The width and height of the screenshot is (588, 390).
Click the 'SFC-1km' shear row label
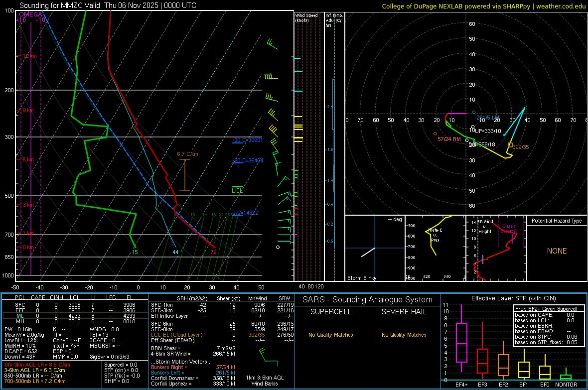[161, 305]
